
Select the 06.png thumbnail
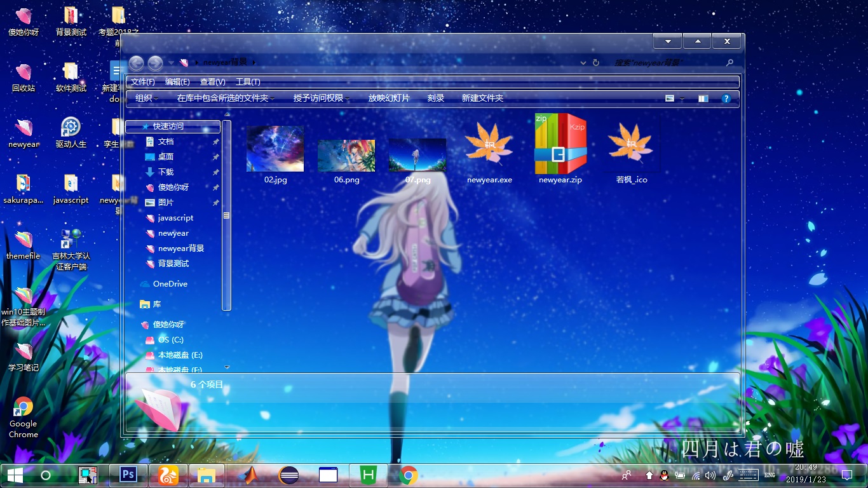(346, 155)
